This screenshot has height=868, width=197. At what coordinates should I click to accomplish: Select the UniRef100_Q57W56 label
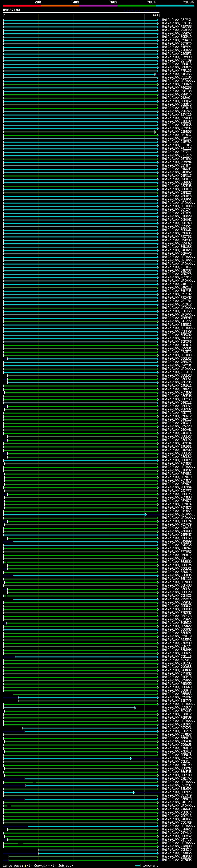[177, 860]
